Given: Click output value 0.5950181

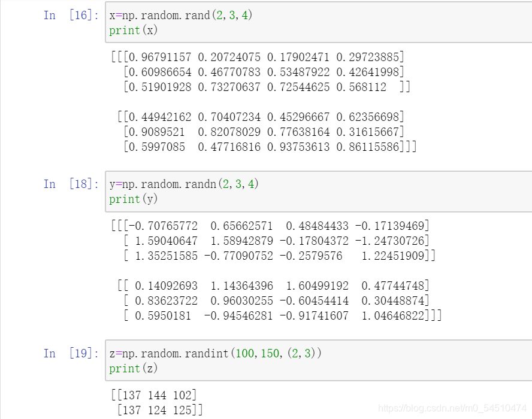Looking at the screenshot, I should 163,315.
